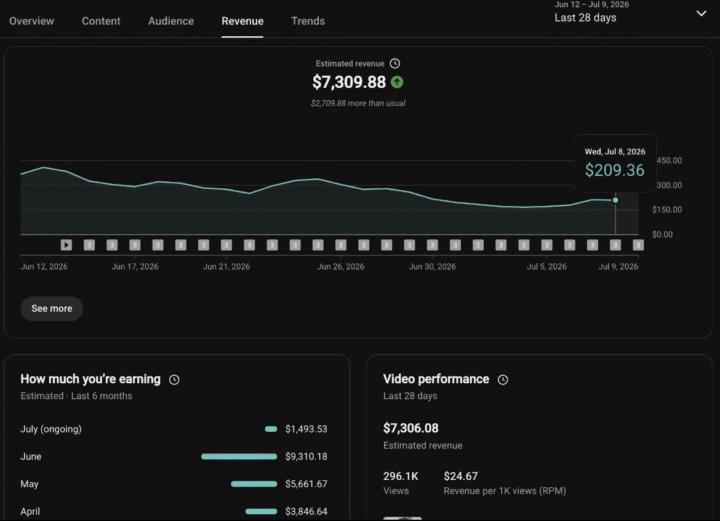
Task: Click the chevron arrow at the top right
Action: [701, 13]
